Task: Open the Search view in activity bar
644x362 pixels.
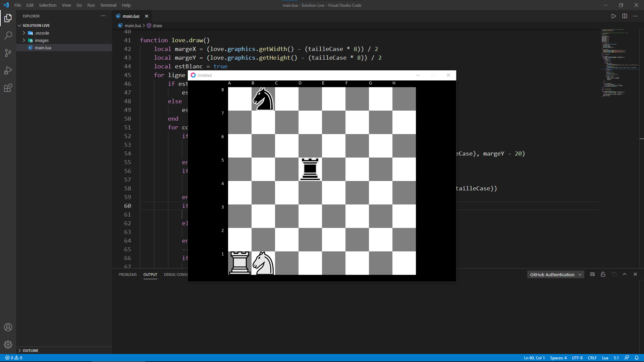Action: pyautogui.click(x=8, y=36)
